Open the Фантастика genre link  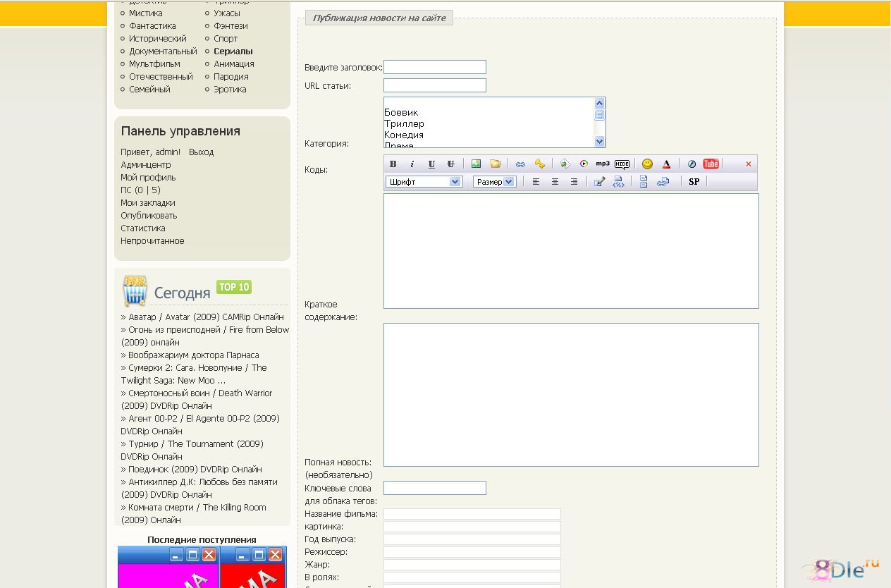point(152,26)
